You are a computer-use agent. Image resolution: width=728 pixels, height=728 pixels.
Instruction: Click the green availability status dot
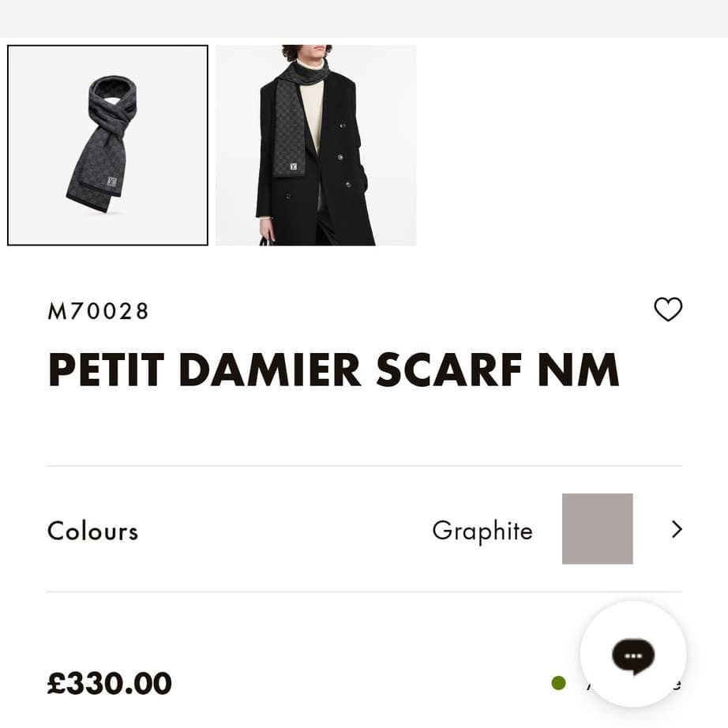click(x=559, y=683)
